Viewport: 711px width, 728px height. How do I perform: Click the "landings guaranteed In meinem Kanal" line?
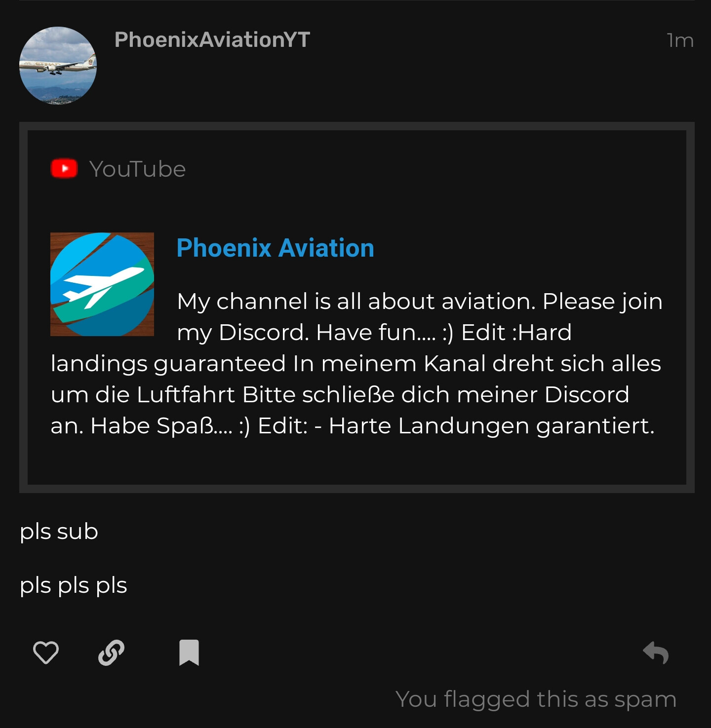(x=355, y=363)
